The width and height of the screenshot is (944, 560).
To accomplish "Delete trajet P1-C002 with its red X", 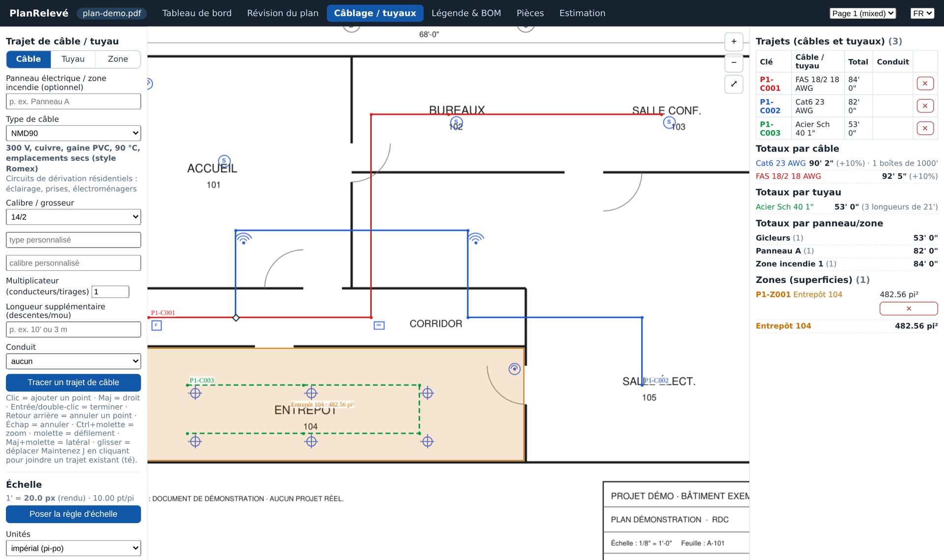I will [925, 106].
